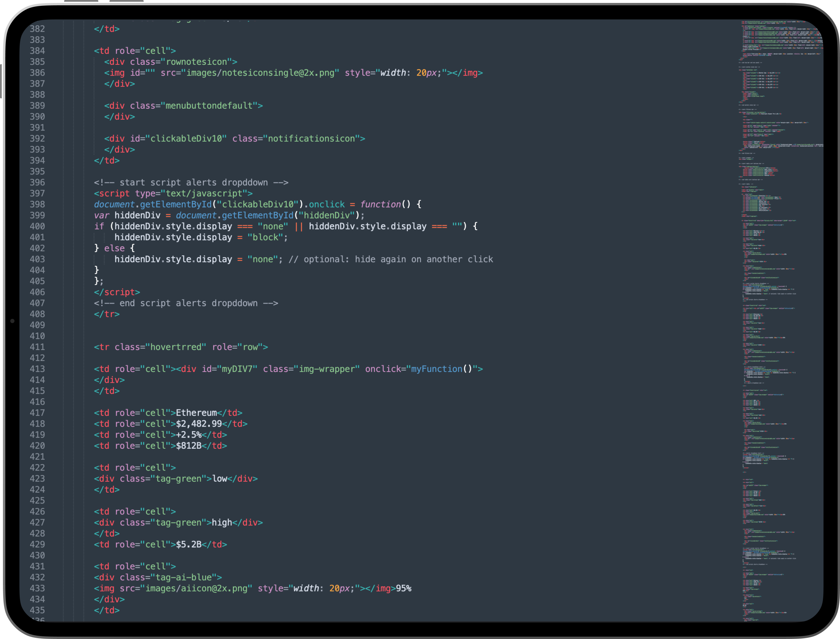This screenshot has width=840, height=639.
Task: Click line number 411 in the gutter
Action: click(37, 347)
